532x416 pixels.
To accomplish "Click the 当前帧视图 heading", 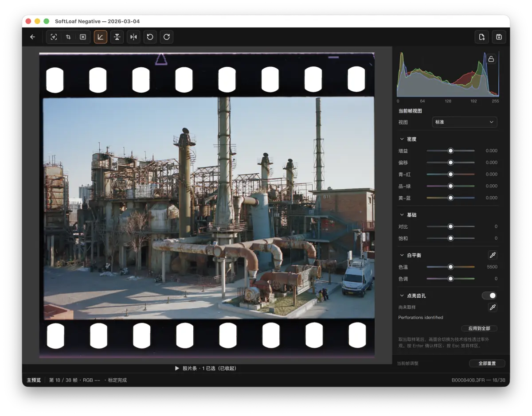I will [x=410, y=111].
